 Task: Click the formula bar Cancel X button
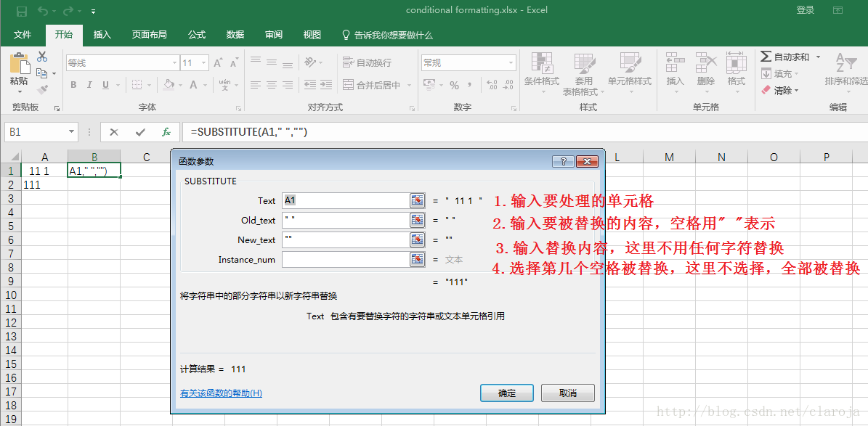coord(114,132)
